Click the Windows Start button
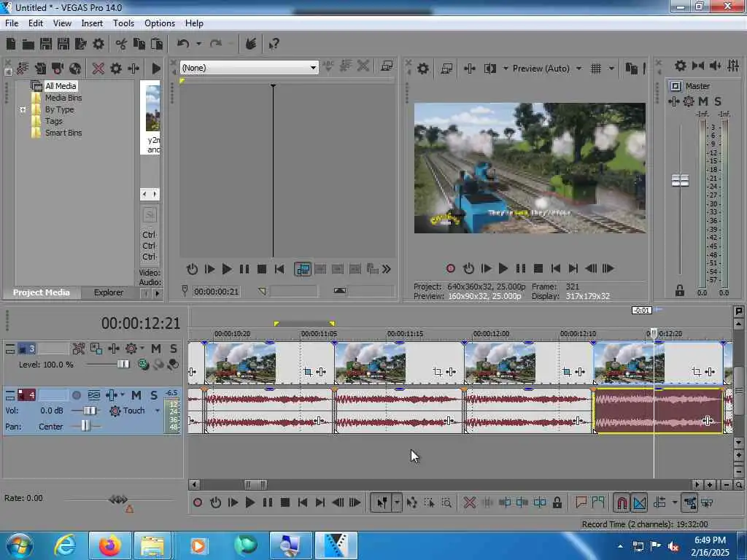This screenshot has height=560, width=747. click(x=19, y=545)
